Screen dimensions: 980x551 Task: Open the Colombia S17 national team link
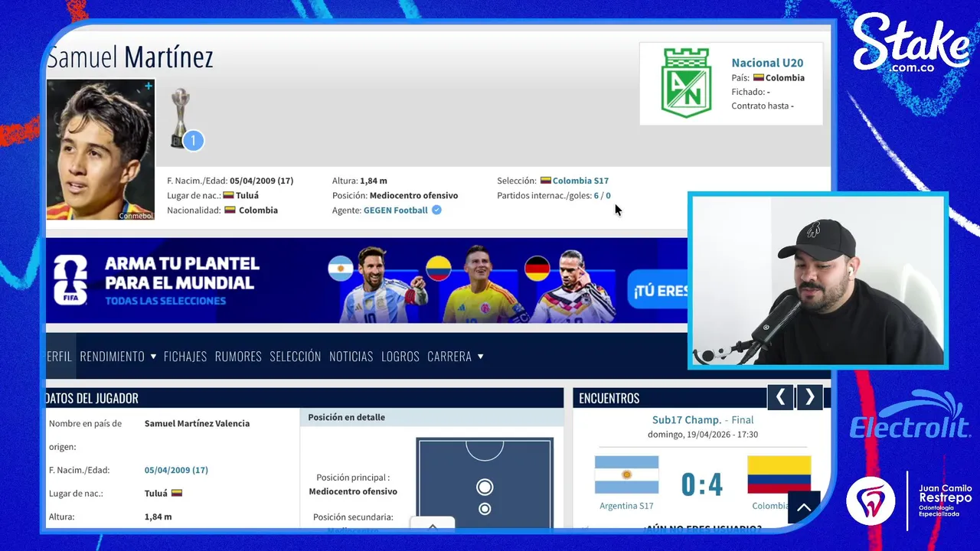pyautogui.click(x=580, y=181)
